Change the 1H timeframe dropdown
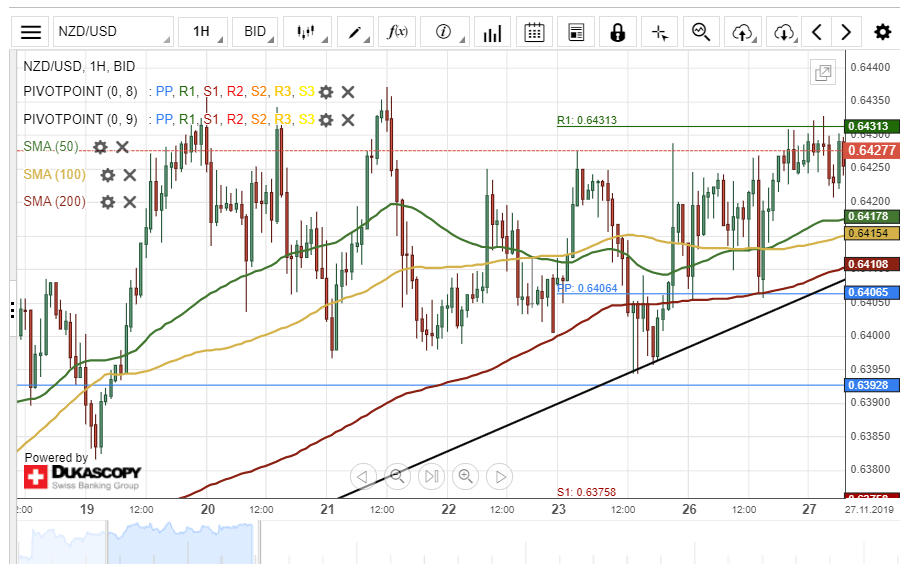Viewport: 902px width, 568px height. coord(202,32)
